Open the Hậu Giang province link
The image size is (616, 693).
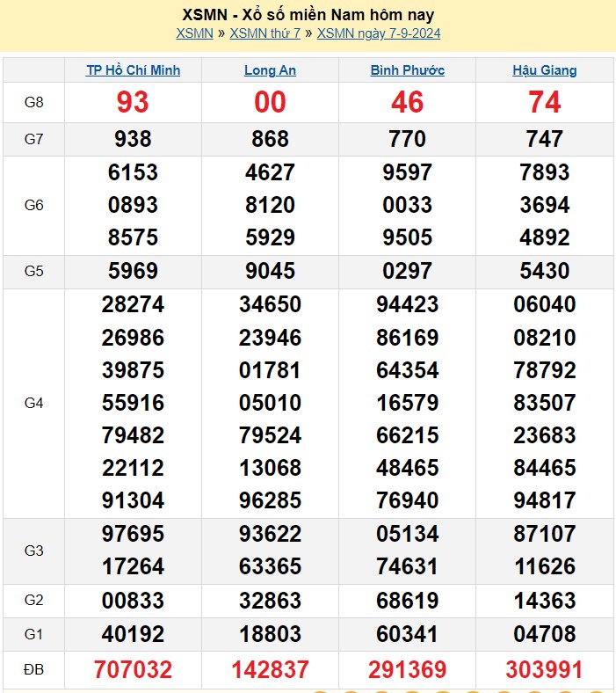[x=545, y=70]
